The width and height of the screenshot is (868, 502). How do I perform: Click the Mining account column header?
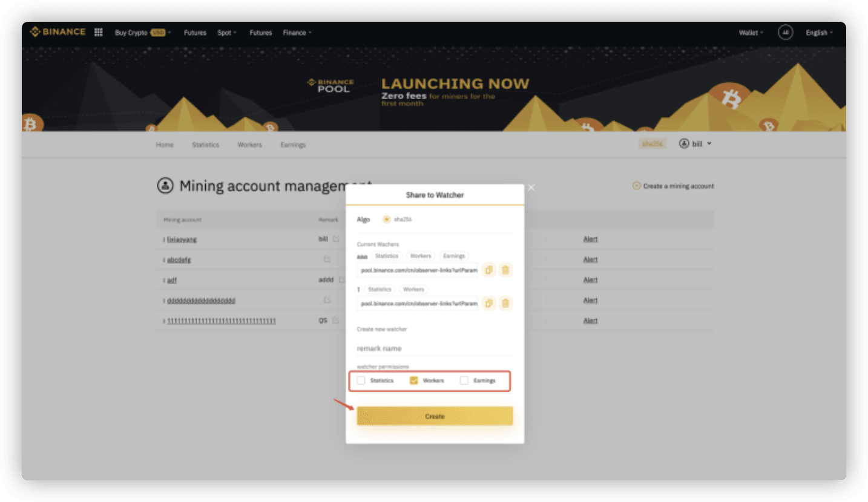tap(182, 220)
